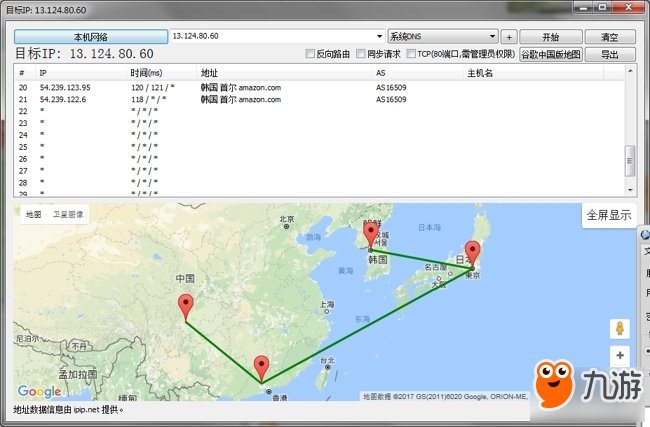Screen dimensions: 650x427
Task: Export results with 导出 button
Action: [x=610, y=54]
